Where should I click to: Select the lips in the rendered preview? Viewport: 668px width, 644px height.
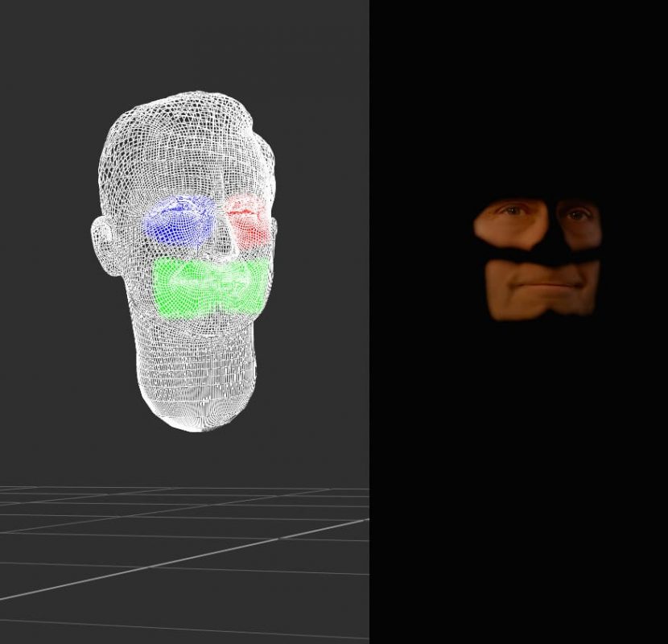point(538,285)
